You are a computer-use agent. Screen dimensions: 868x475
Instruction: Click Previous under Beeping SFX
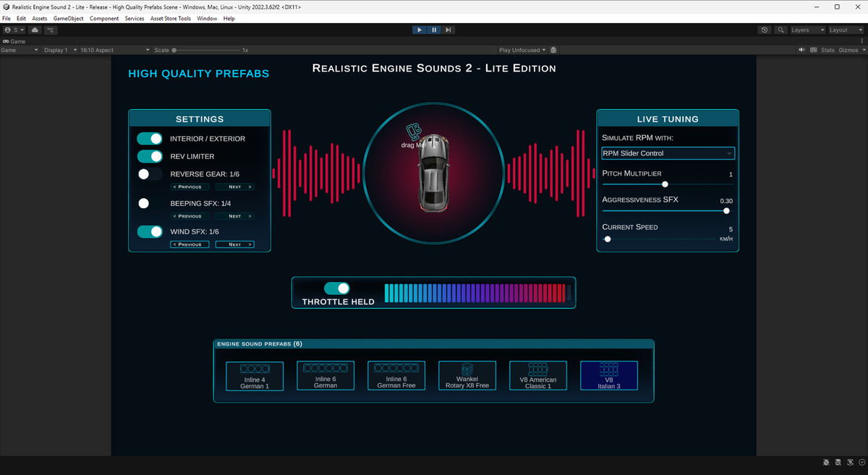click(x=190, y=215)
